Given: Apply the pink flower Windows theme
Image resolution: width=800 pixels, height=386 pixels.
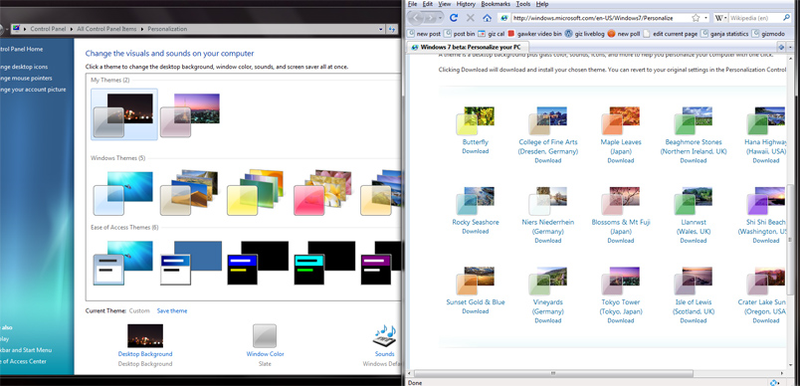Looking at the screenshot, I should coord(322,192).
